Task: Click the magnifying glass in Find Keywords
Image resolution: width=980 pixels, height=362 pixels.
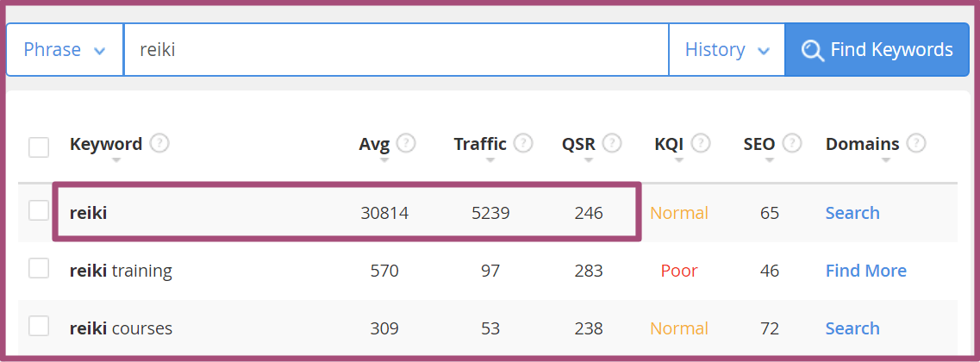Action: (x=813, y=50)
